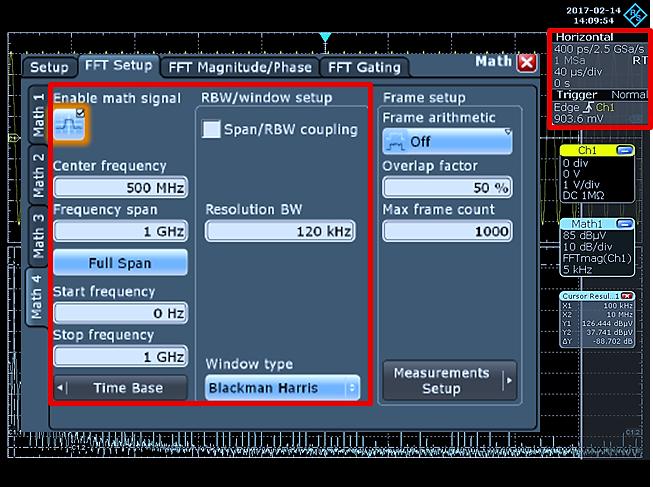The height and width of the screenshot is (487, 653).
Task: Click the trigger position marker at top
Action: 326,37
